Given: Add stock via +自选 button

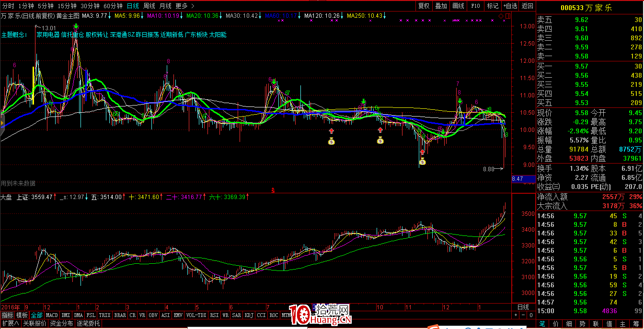Looking at the screenshot, I should (510, 6).
